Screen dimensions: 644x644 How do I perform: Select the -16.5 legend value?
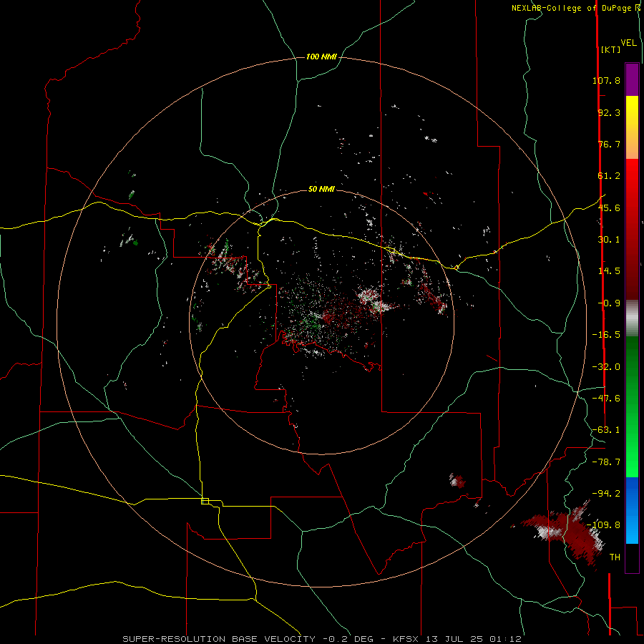[606, 335]
